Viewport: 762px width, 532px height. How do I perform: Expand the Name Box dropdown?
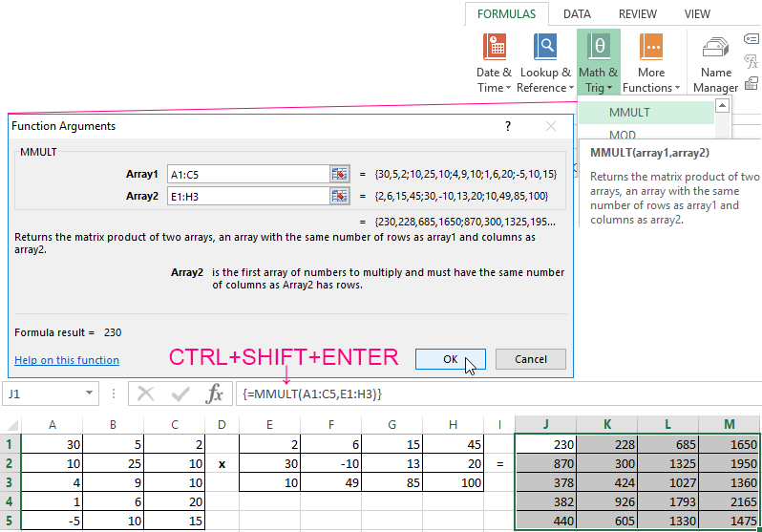point(90,394)
